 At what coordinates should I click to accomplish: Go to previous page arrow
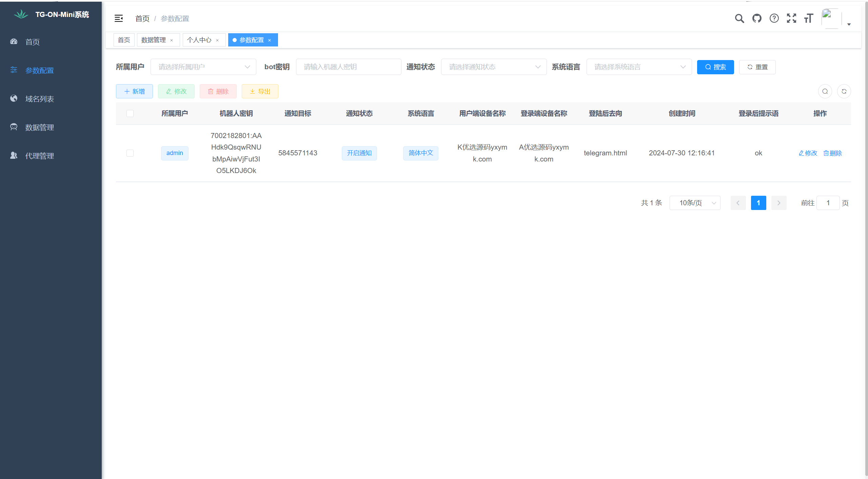click(x=738, y=203)
